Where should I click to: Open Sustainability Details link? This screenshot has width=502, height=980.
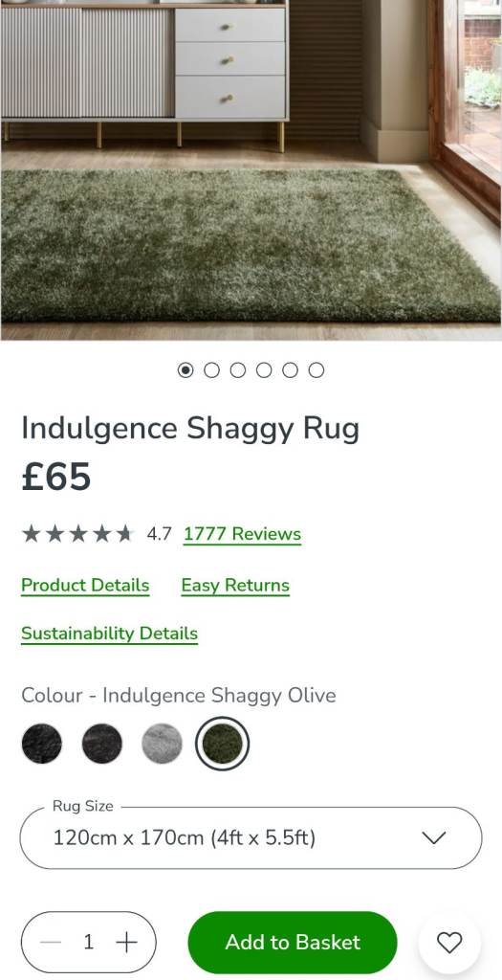pos(110,634)
